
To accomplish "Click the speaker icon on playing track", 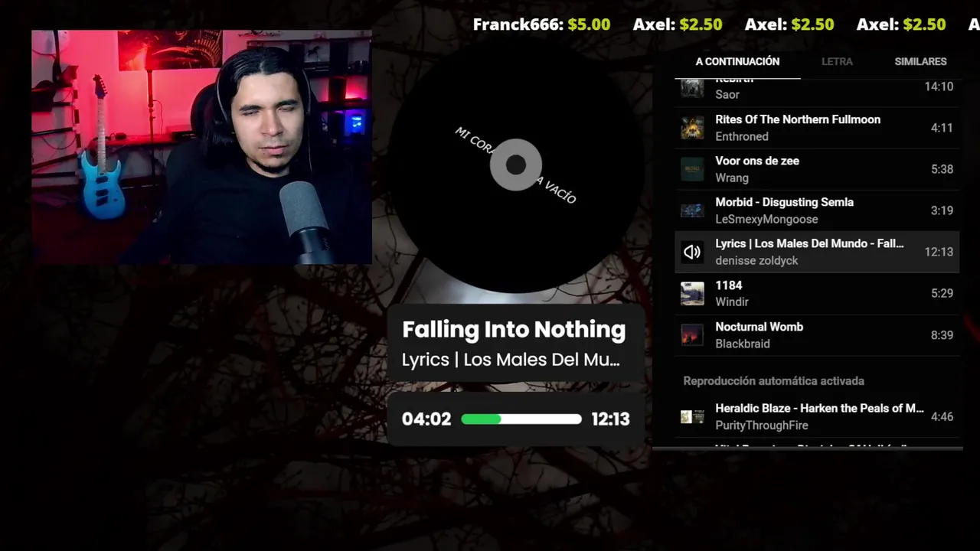I will click(692, 252).
